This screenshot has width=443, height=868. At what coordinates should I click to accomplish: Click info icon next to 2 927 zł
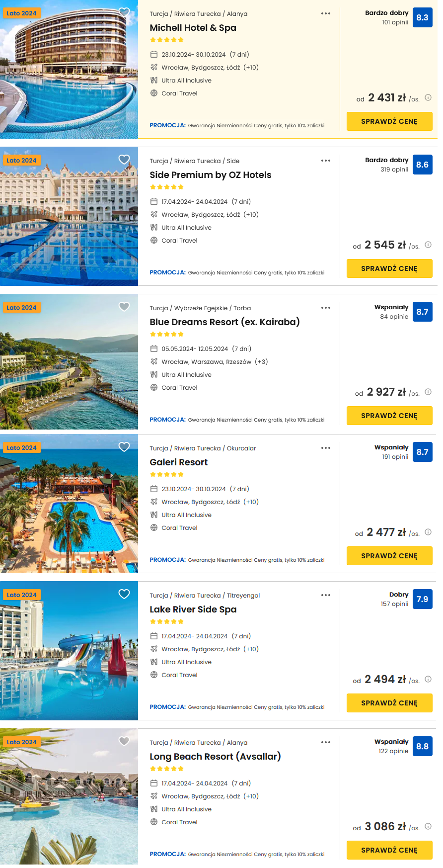(x=428, y=392)
